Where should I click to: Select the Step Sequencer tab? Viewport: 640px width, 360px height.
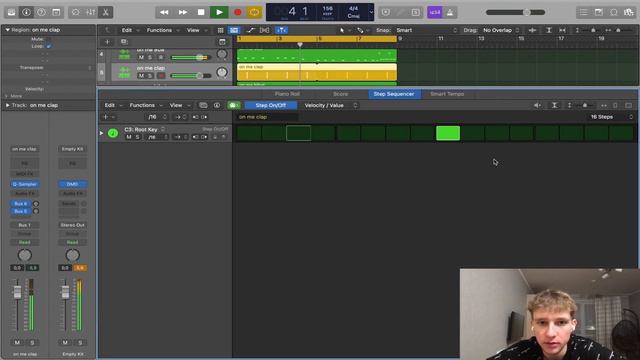tap(394, 94)
